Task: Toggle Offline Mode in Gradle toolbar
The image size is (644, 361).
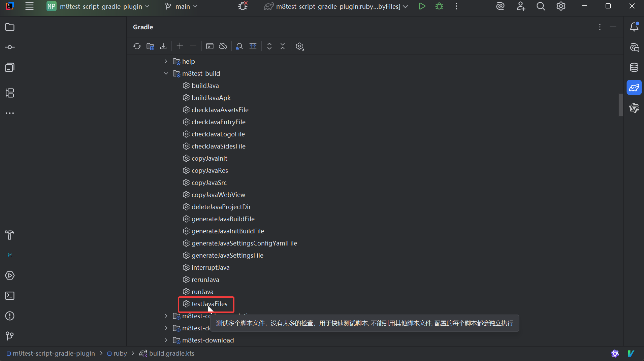Action: [x=223, y=46]
